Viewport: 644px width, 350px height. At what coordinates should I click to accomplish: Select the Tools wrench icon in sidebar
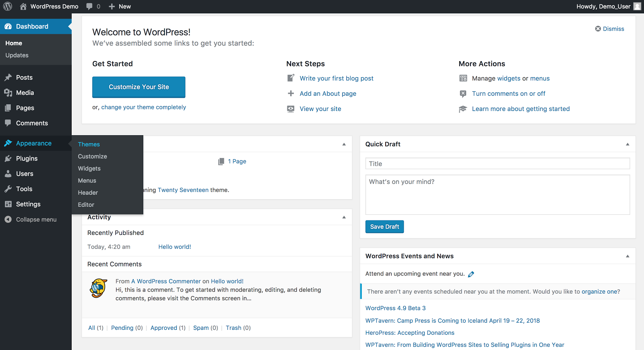click(x=8, y=189)
